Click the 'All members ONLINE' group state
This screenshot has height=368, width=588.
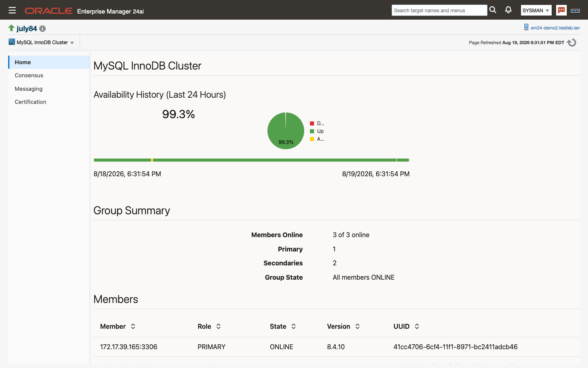pyautogui.click(x=363, y=277)
